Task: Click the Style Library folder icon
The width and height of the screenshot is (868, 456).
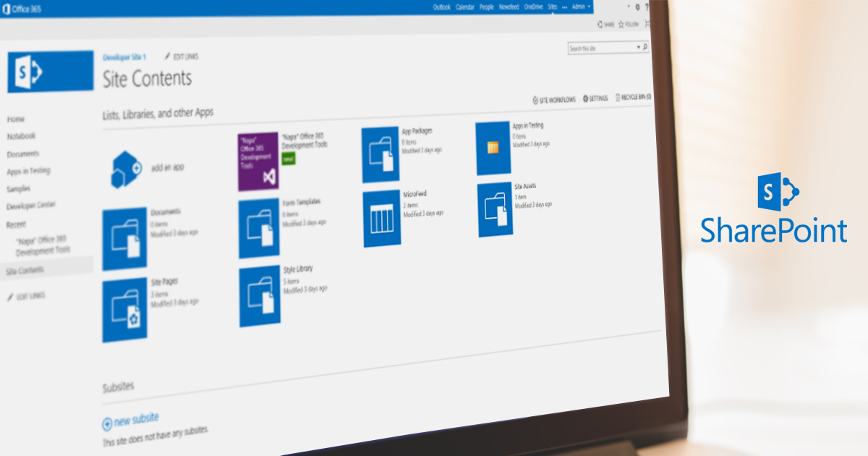Action: pos(260,296)
